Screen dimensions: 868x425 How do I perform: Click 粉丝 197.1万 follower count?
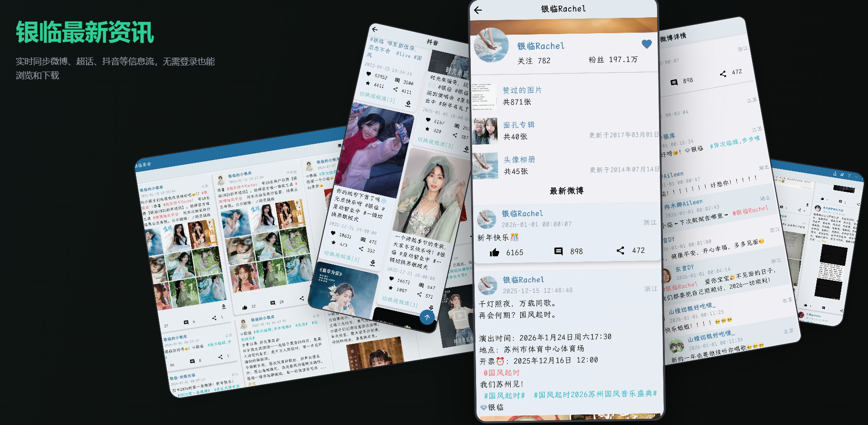613,60
